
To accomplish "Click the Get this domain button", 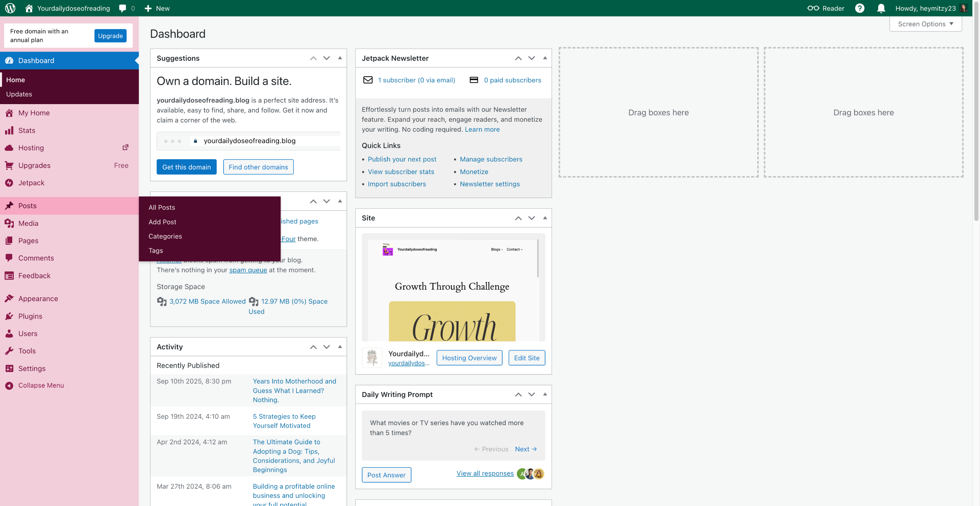I will tap(186, 167).
